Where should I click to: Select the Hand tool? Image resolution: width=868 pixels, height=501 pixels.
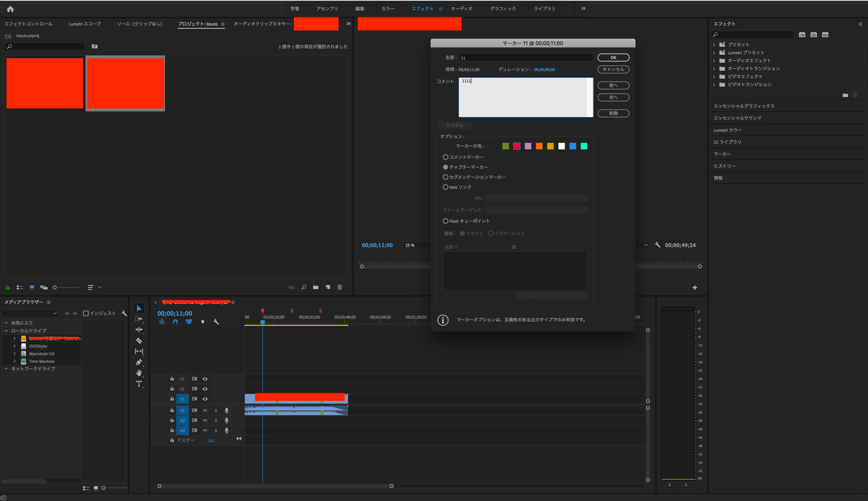click(x=139, y=373)
